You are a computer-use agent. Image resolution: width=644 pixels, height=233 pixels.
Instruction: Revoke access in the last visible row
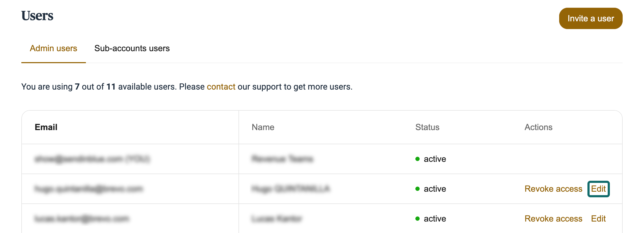553,219
